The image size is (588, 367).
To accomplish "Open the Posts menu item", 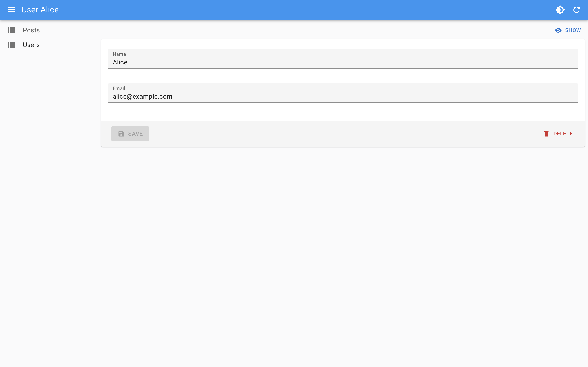I will 31,30.
